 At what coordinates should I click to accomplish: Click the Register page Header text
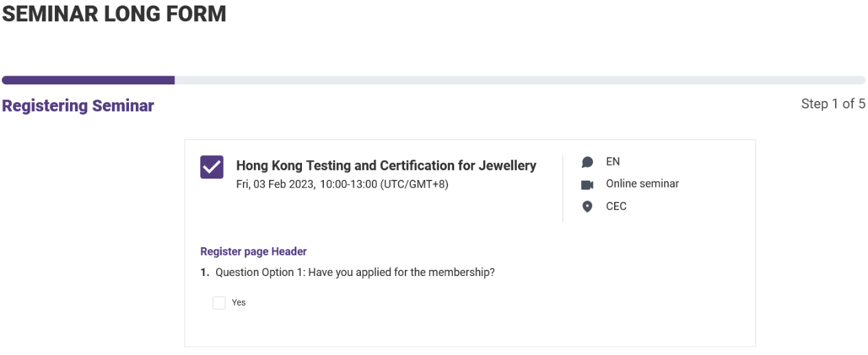[253, 251]
